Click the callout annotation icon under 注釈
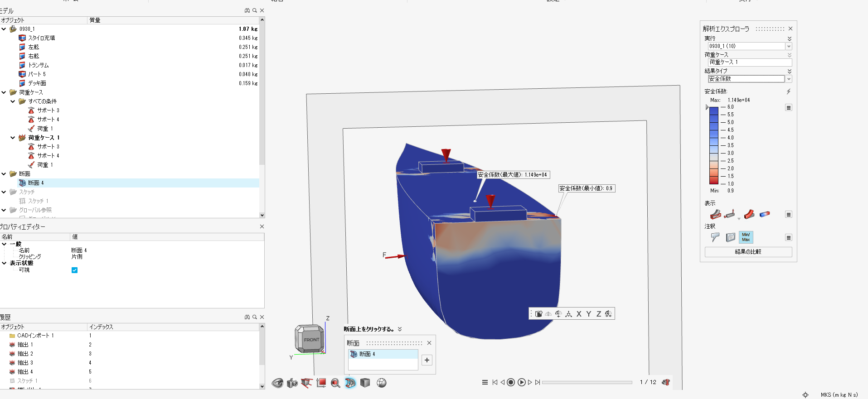This screenshot has height=399, width=868. coord(715,237)
